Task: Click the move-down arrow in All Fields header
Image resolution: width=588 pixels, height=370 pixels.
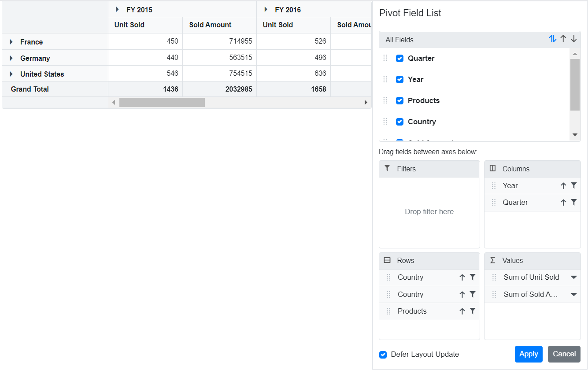Action: point(574,39)
